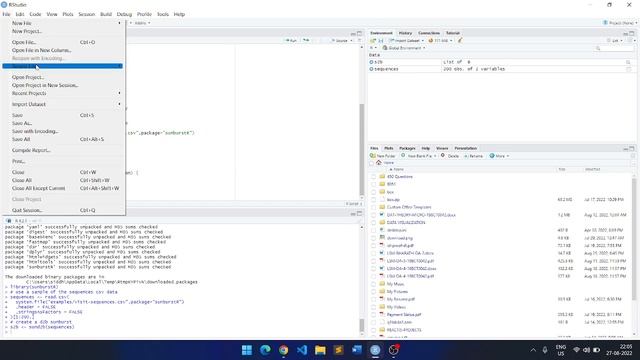Switch to the Plots tab
The width and height of the screenshot is (640, 360).
pyautogui.click(x=389, y=148)
